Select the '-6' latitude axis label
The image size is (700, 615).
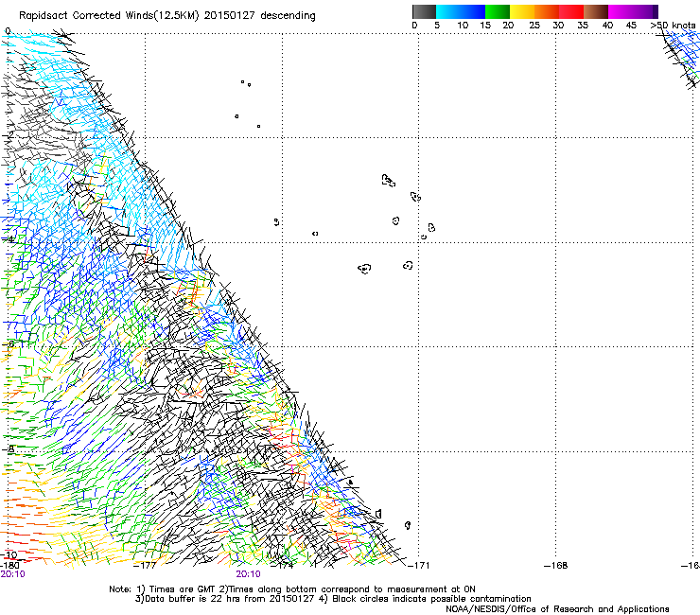8,343
